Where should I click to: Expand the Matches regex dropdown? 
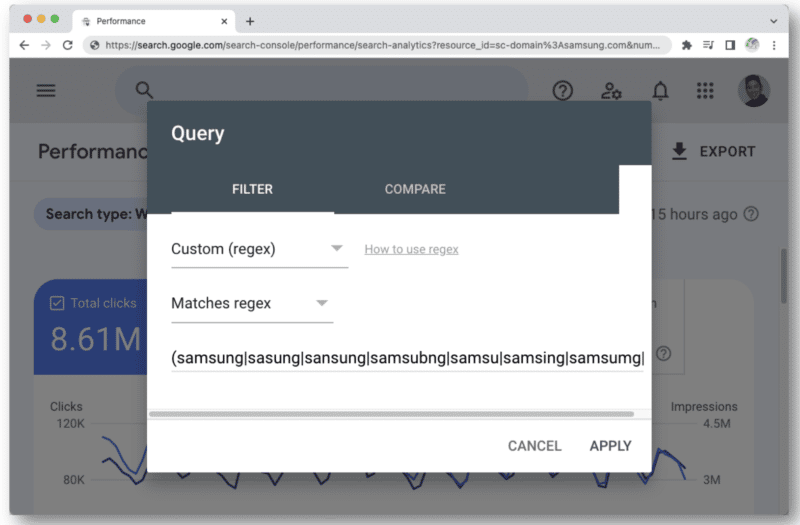pos(250,303)
